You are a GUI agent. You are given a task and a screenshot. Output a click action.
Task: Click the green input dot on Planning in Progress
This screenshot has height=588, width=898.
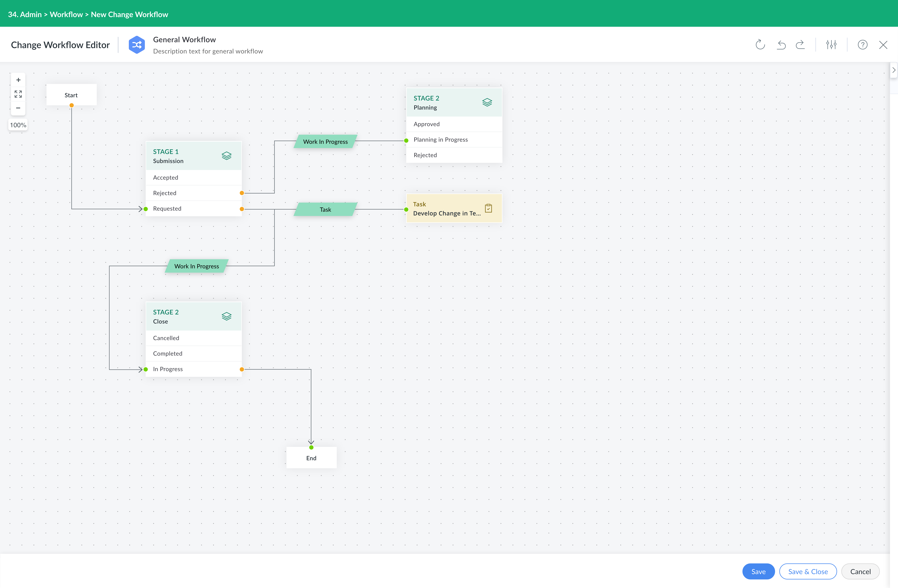point(406,140)
